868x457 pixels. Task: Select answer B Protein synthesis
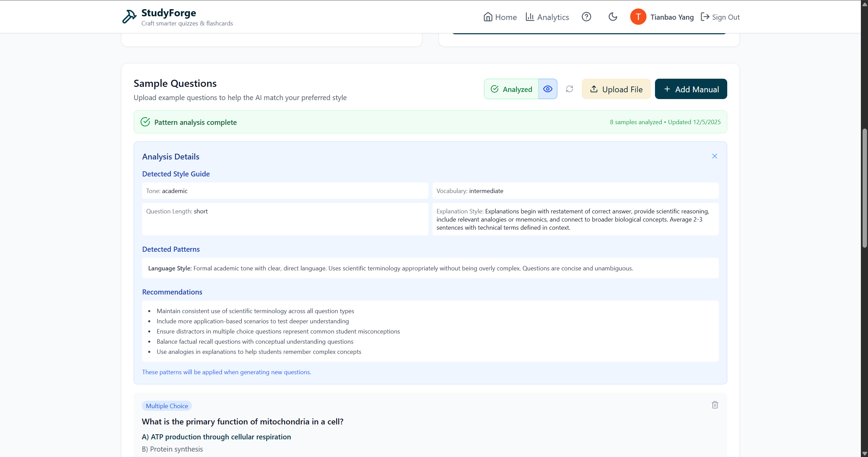172,449
